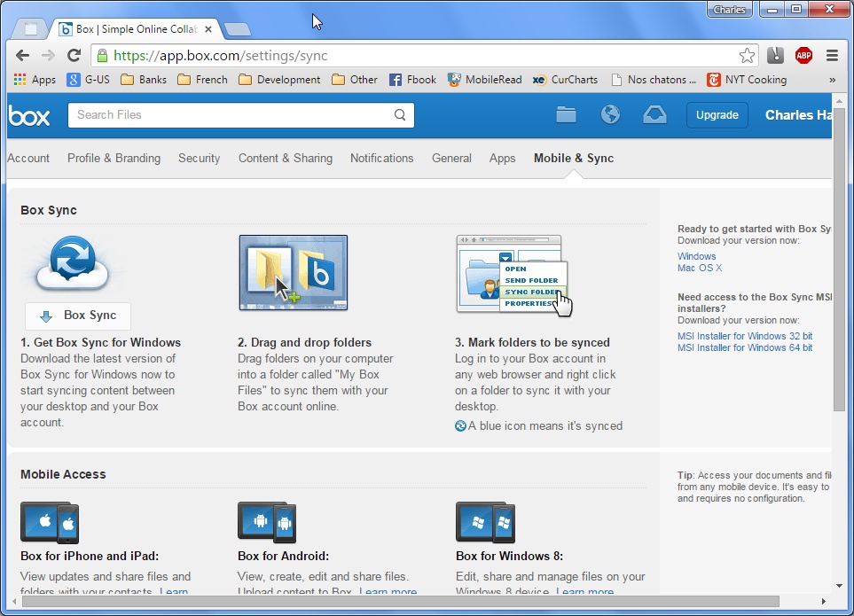
Task: Select the blank pinned tab
Action: [31, 29]
